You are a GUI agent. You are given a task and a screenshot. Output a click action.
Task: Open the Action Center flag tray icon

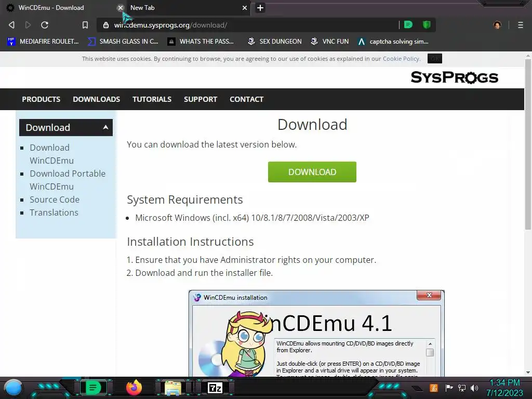pyautogui.click(x=449, y=388)
